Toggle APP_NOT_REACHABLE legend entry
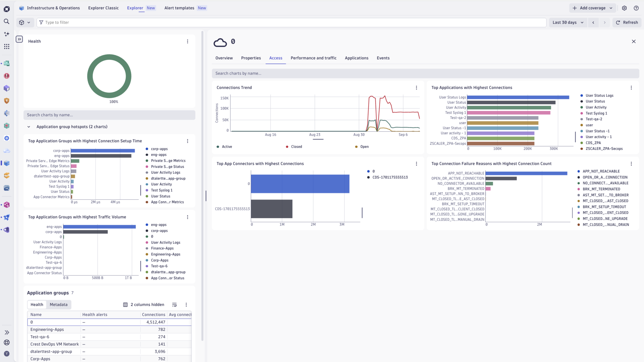The width and height of the screenshot is (644, 362). pyautogui.click(x=598, y=171)
